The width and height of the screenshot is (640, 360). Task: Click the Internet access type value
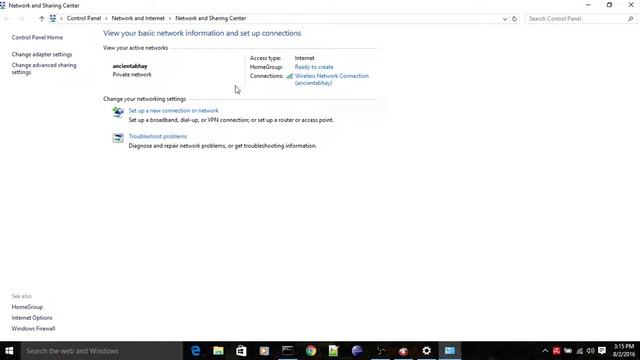point(304,58)
